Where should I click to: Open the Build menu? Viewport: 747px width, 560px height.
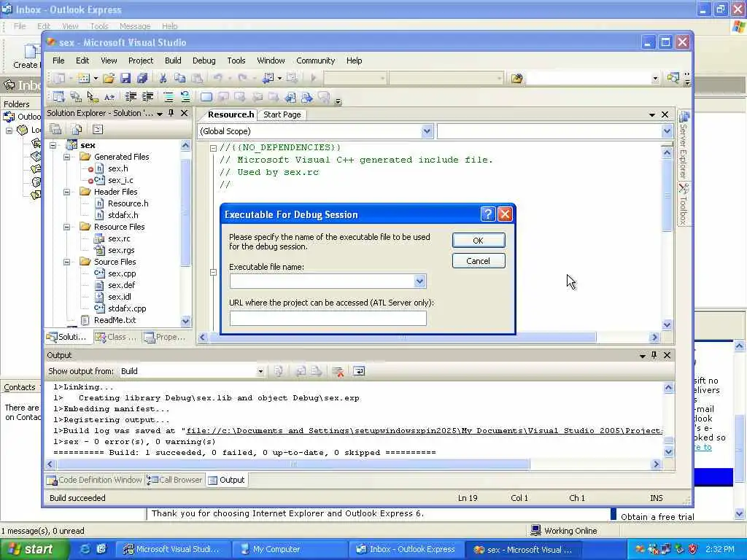tap(173, 61)
